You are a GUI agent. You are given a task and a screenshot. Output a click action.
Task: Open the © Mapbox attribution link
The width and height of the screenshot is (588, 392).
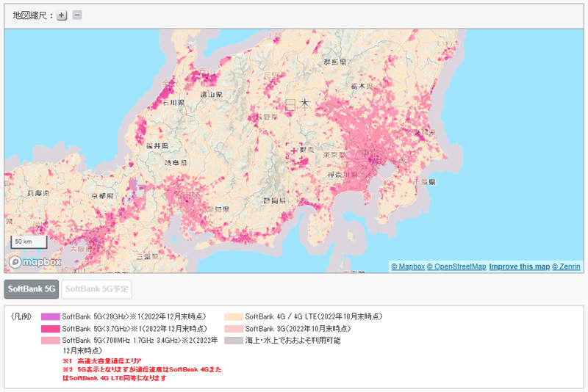[408, 266]
